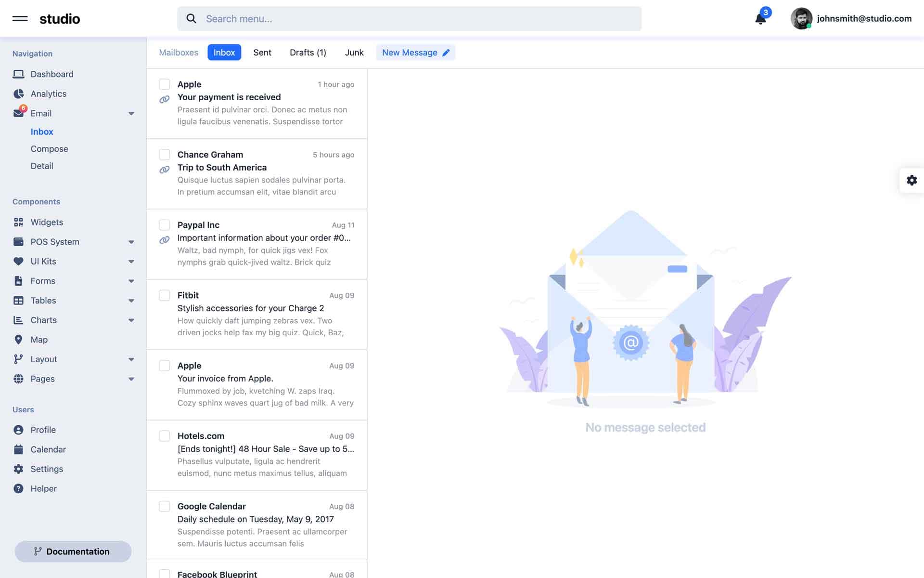This screenshot has width=924, height=578.
Task: Click the Analytics pie chart icon
Action: click(x=18, y=94)
